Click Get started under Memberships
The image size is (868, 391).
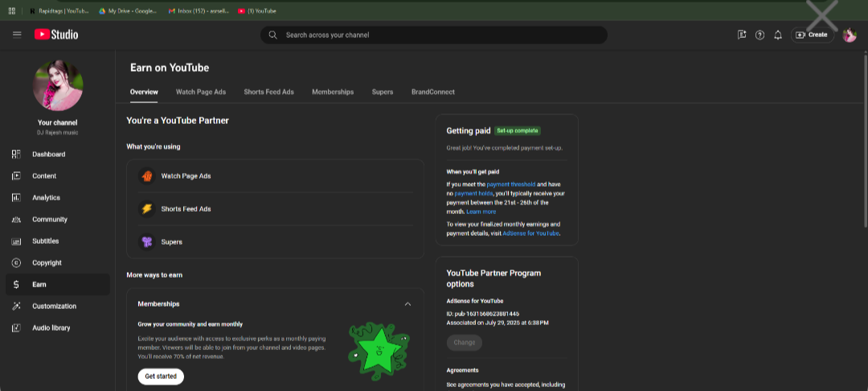(x=161, y=376)
